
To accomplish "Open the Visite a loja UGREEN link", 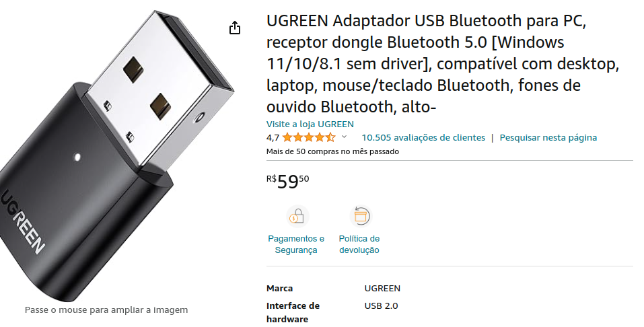I will [x=310, y=124].
